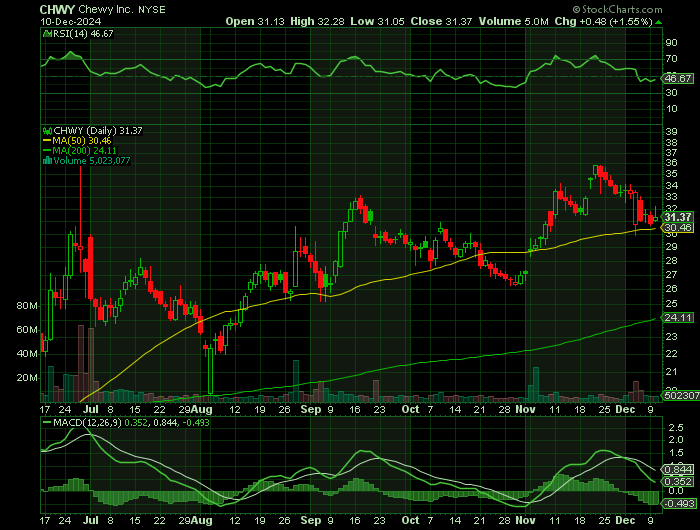Screen dimensions: 700x530
Task: Click 'Jul' on the MACD panel date axis
Action: click(x=91, y=521)
